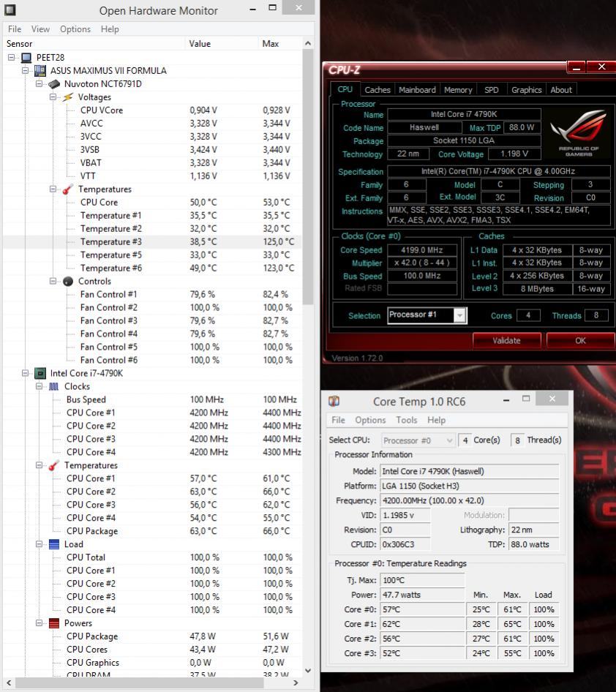
Task: Click the Load blue bars icon
Action: coord(54,544)
